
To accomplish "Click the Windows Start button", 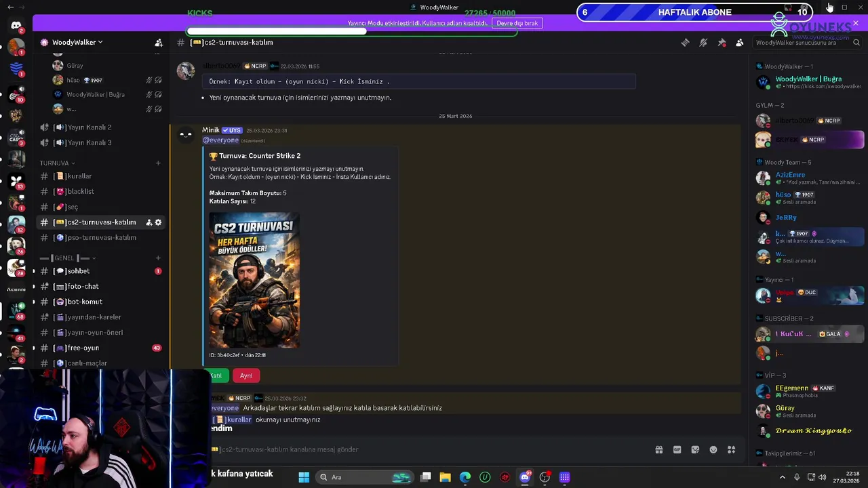I will 304,477.
